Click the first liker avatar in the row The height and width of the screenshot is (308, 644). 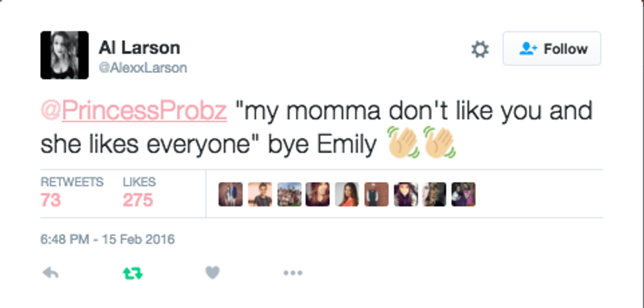coord(231,194)
